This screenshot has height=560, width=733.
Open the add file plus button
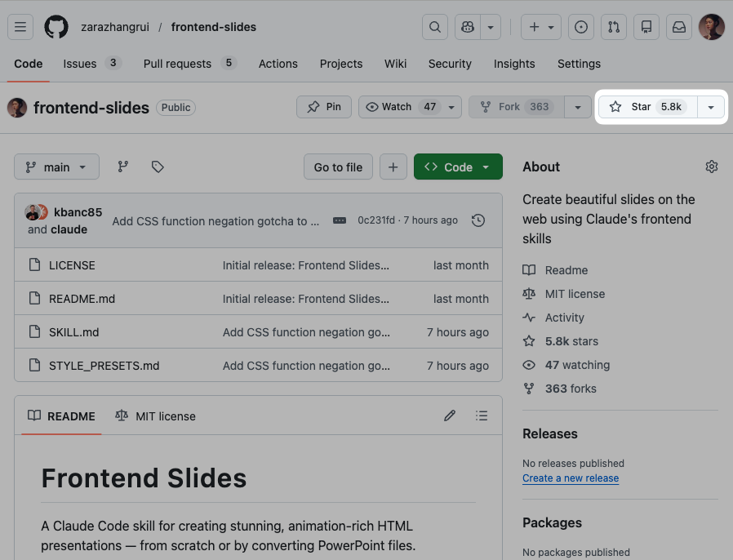(x=393, y=167)
